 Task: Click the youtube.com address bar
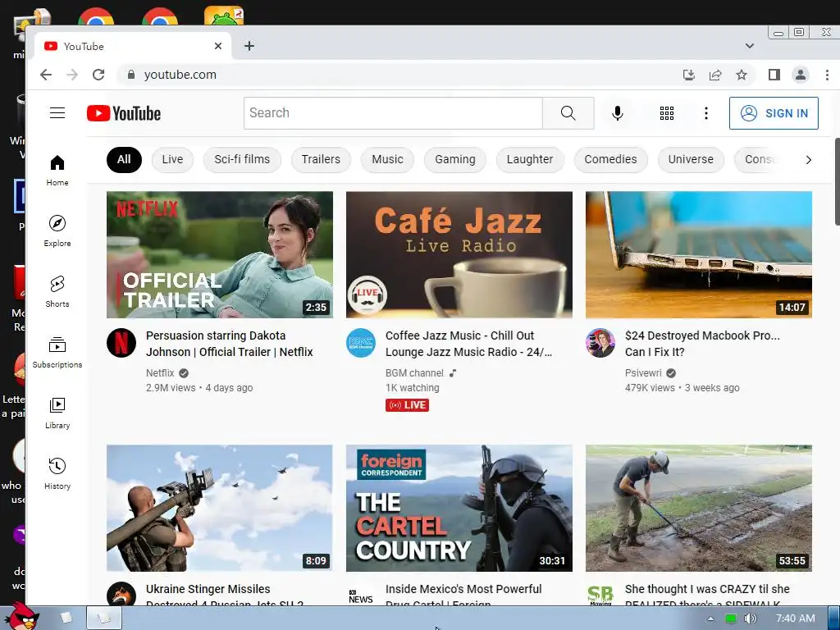396,75
